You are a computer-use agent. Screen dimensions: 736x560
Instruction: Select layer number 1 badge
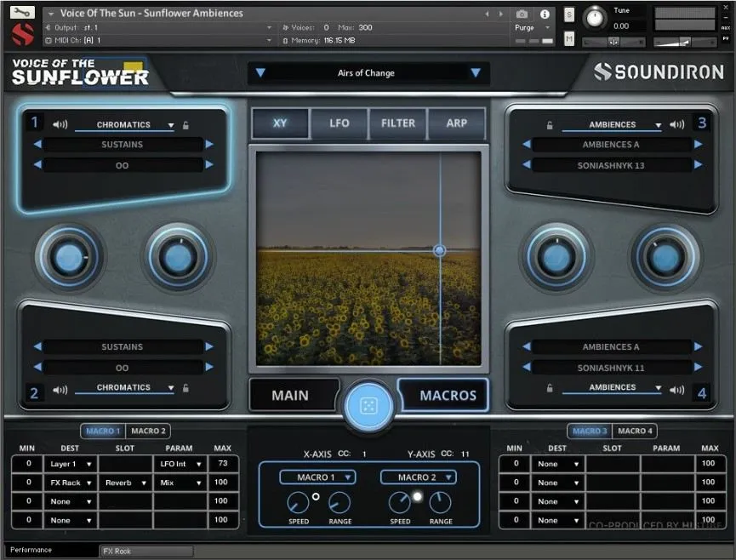tap(34, 123)
